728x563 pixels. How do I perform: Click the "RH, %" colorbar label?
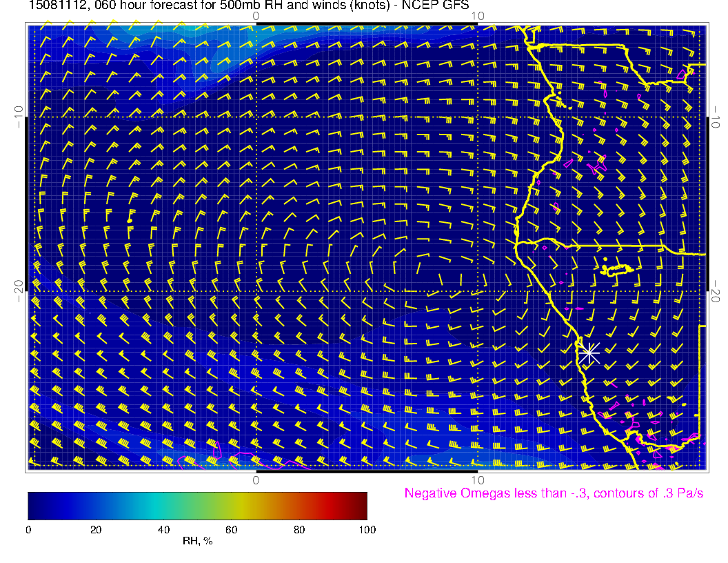coord(197,541)
